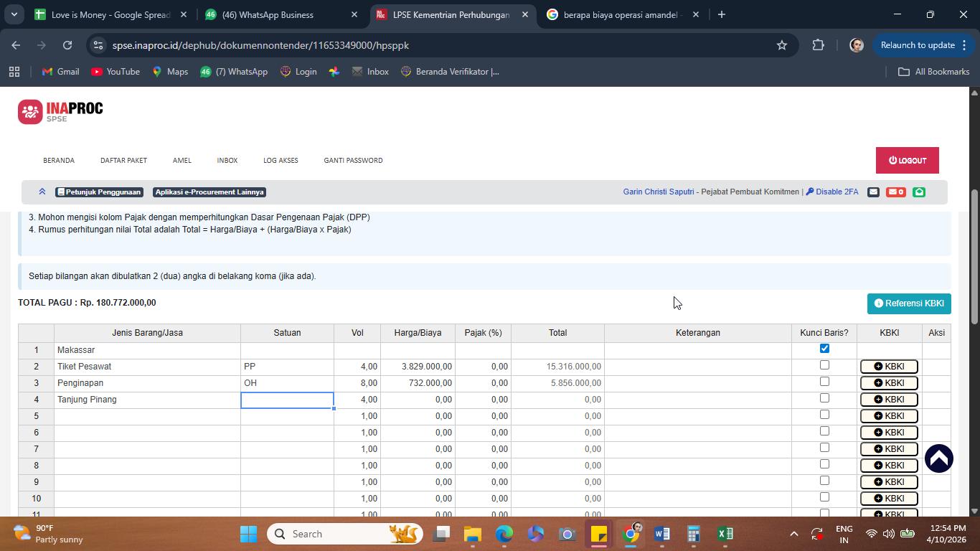
Task: Open DAFTAR PAKET menu
Action: [123, 160]
